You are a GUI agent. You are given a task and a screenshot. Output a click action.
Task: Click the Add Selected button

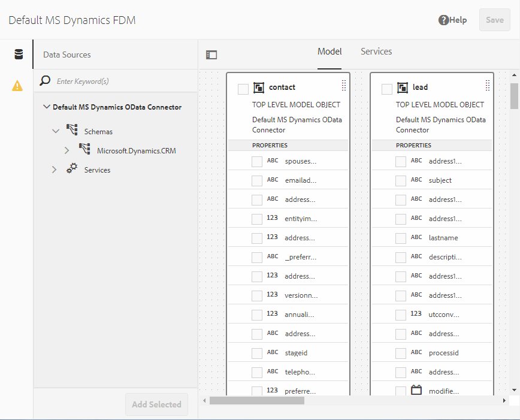[x=156, y=404]
